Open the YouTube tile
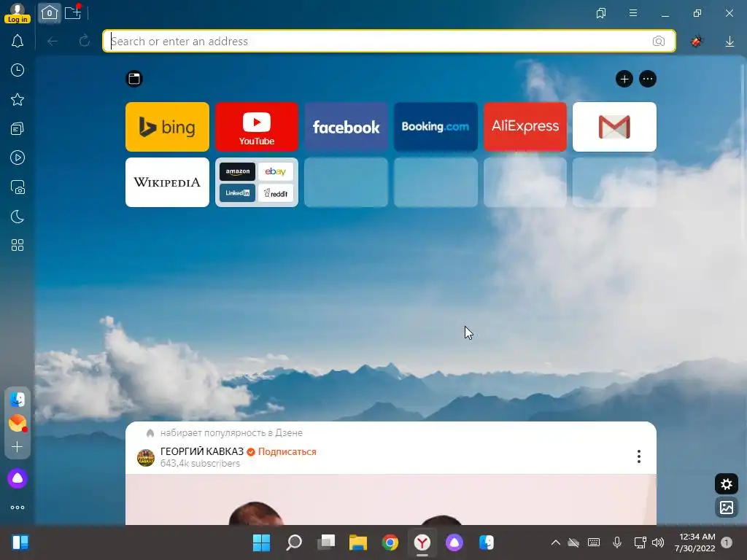The height and width of the screenshot is (560, 747). (x=257, y=127)
